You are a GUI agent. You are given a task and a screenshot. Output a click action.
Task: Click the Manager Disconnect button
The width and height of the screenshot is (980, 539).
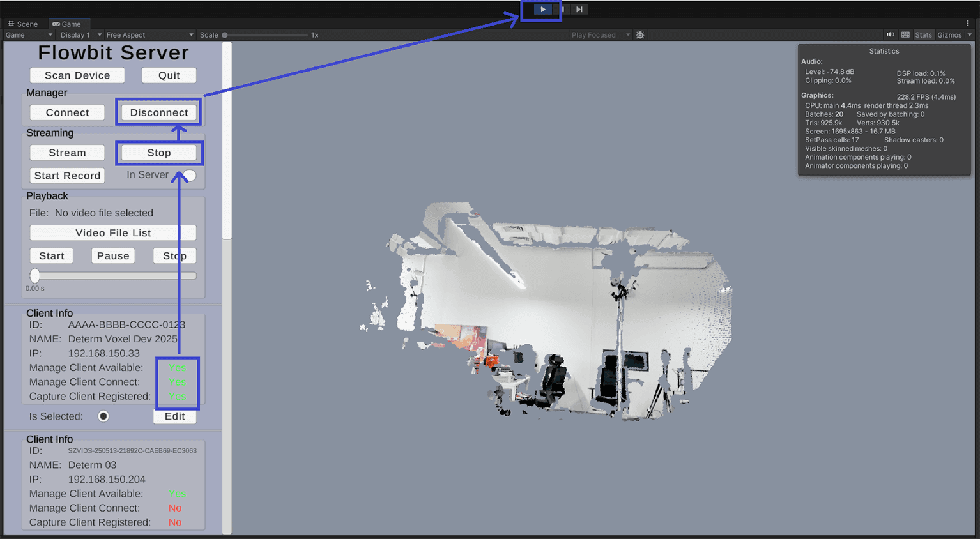click(x=159, y=112)
